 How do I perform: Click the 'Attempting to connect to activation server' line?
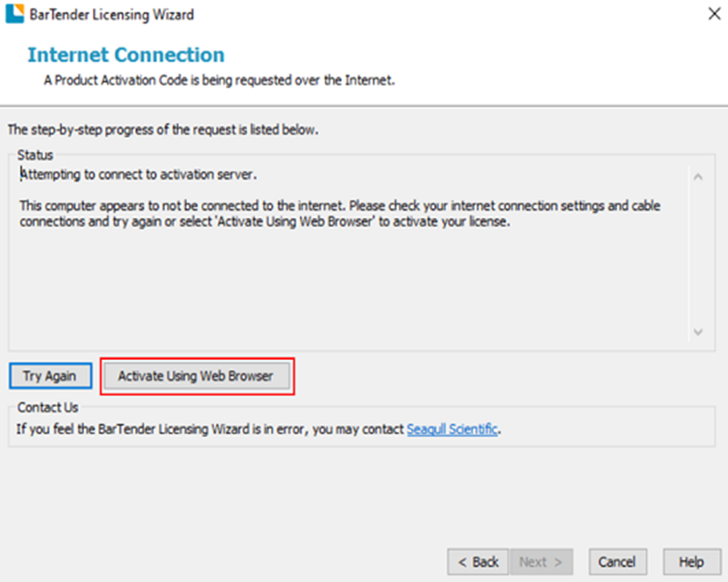pyautogui.click(x=139, y=175)
